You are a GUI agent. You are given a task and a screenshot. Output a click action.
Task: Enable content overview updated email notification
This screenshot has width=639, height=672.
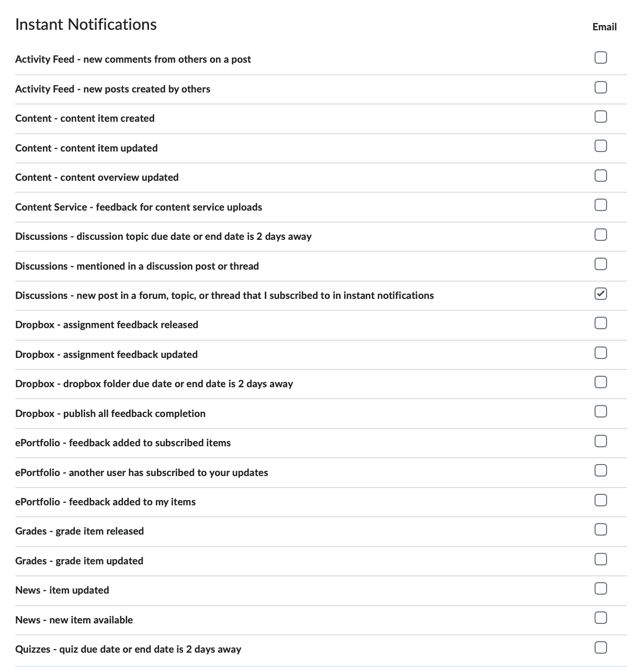click(x=600, y=176)
